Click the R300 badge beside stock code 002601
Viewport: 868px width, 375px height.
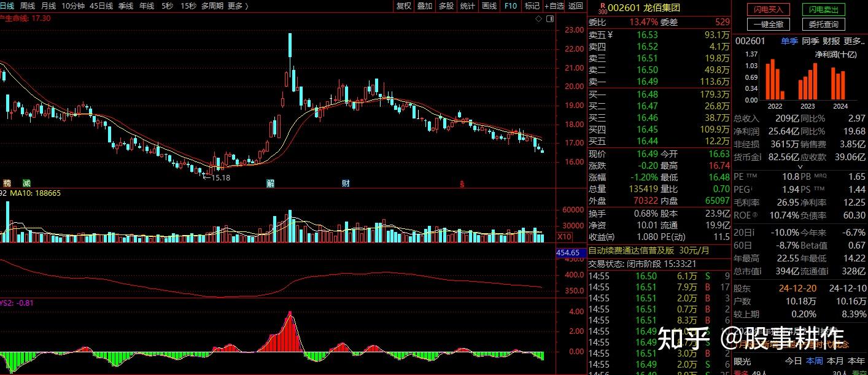[602, 7]
